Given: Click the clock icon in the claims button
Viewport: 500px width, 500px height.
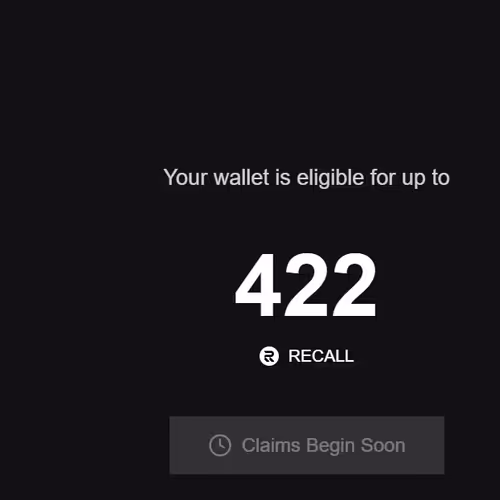Looking at the screenshot, I should coord(220,445).
